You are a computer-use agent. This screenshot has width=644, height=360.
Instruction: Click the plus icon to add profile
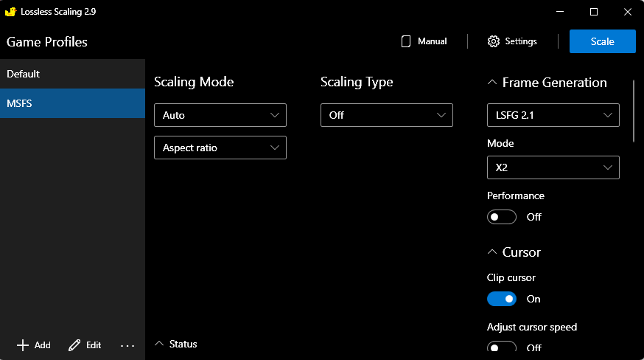pyautogui.click(x=23, y=345)
